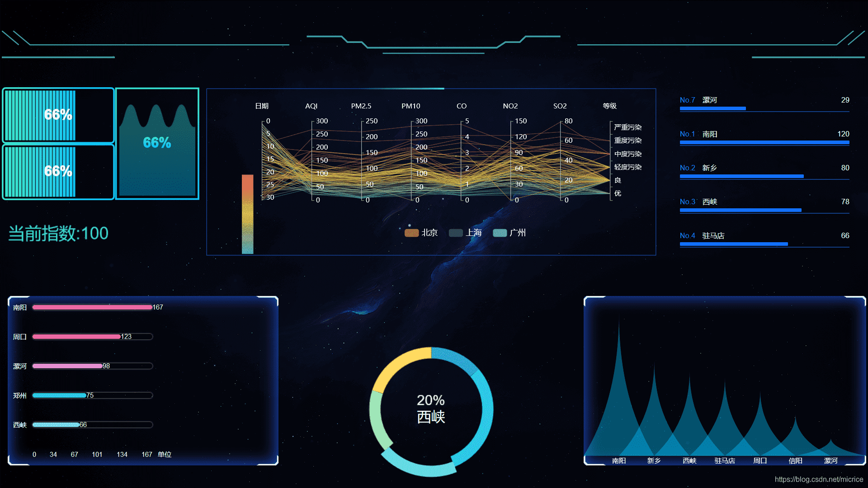The width and height of the screenshot is (868, 488).
Task: Select the 轻度污染 level label
Action: [x=628, y=167]
